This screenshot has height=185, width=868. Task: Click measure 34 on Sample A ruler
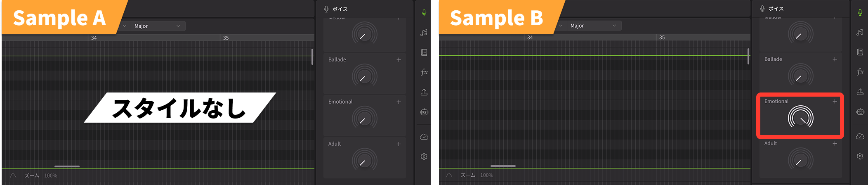(94, 38)
